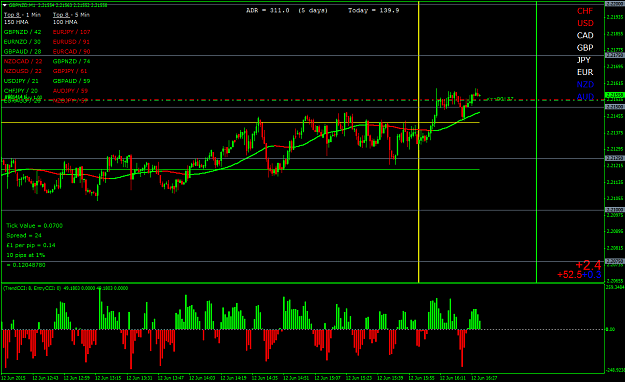The image size is (625, 382).
Task: Click the CHF currency strength label
Action: 585,11
